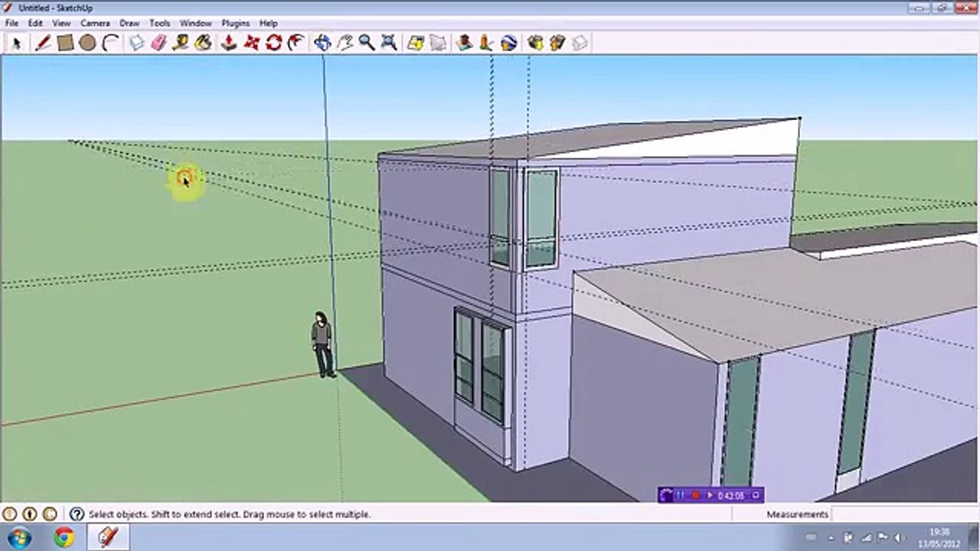Select the Push/Pull tool
Viewport: 980px width, 551px height.
point(229,43)
